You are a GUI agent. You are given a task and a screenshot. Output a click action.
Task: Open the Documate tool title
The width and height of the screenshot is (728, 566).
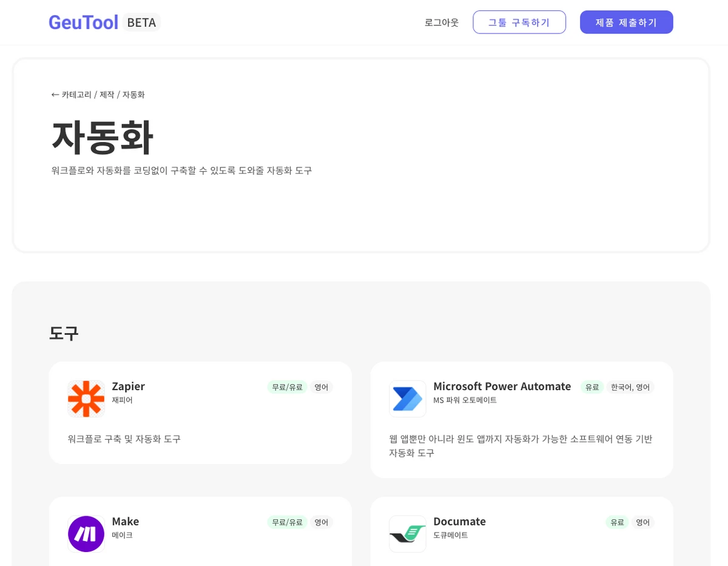point(459,521)
